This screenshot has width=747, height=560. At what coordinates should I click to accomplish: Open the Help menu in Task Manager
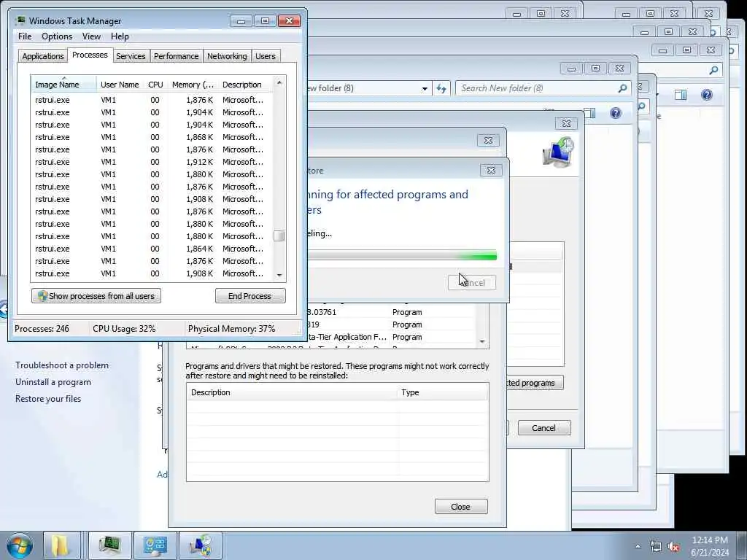coord(120,36)
